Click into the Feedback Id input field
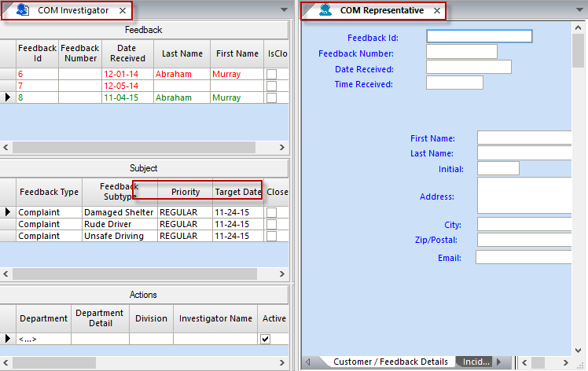 (479, 36)
